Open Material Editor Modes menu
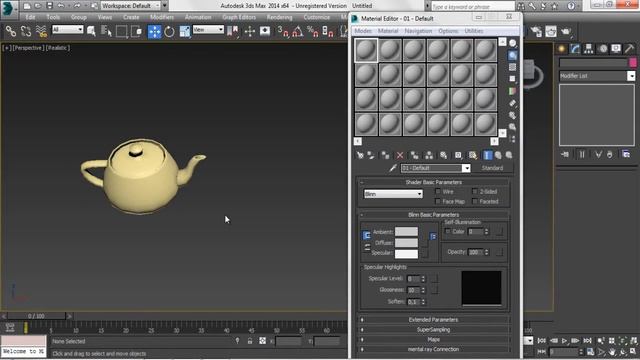Image resolution: width=640 pixels, height=360 pixels. (x=363, y=31)
